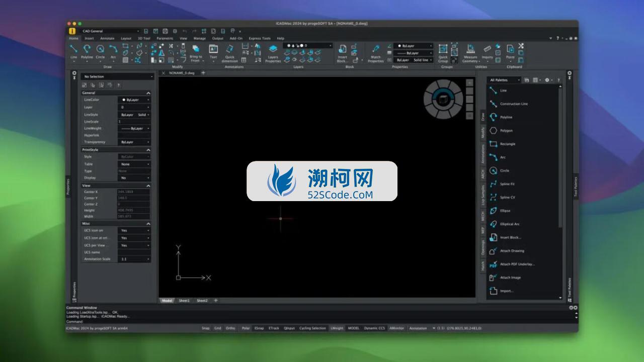The width and height of the screenshot is (644, 362).
Task: Click the Quick dimension tool
Action: pos(230,53)
